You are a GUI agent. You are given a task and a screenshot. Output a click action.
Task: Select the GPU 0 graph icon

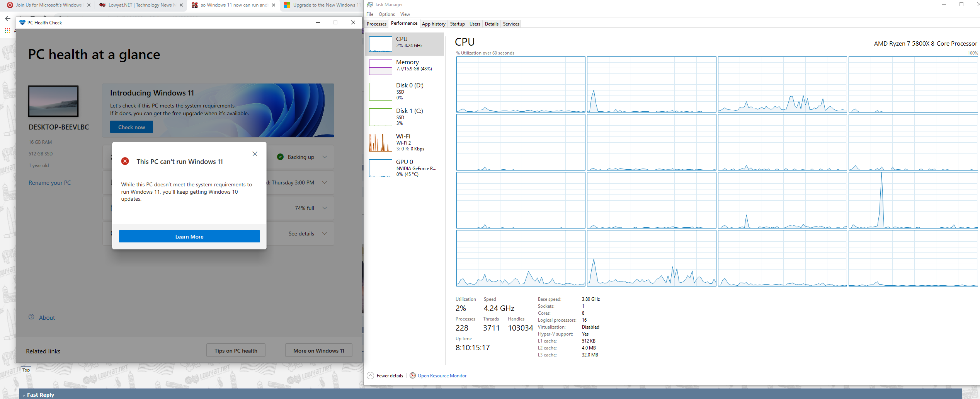380,168
